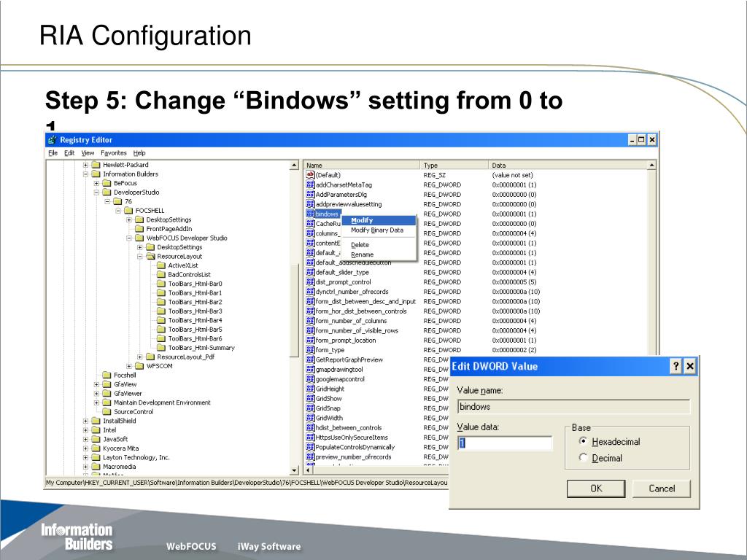The width and height of the screenshot is (747, 560).
Task: Sort values by the Name column header
Action: pos(362,166)
